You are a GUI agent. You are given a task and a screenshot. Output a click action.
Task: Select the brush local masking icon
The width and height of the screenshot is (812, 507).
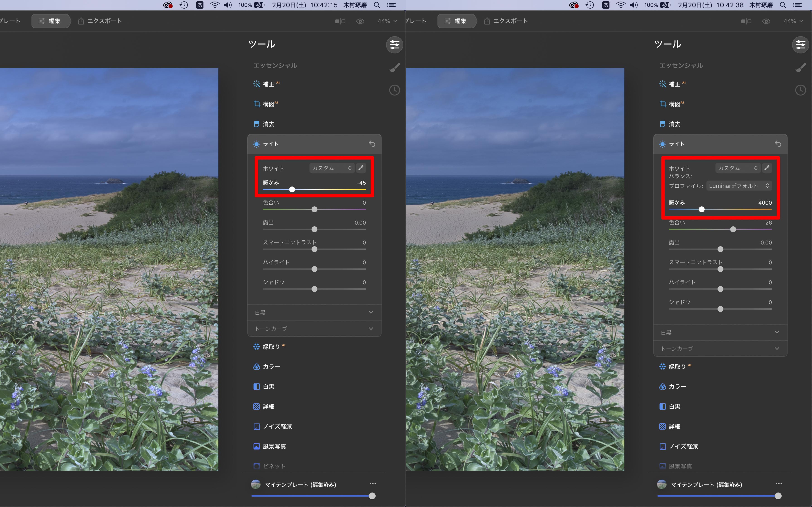394,67
